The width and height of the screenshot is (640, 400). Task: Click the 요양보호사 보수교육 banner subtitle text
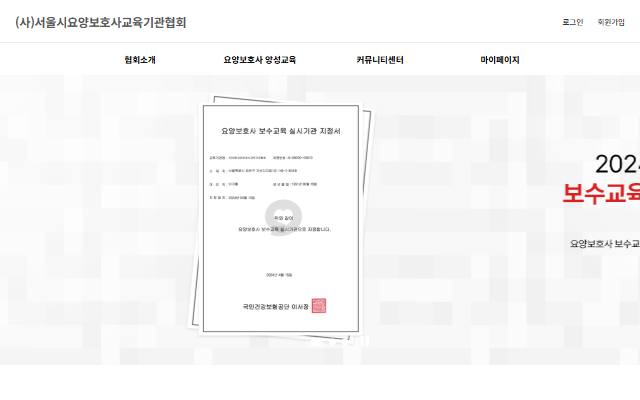[x=605, y=244]
